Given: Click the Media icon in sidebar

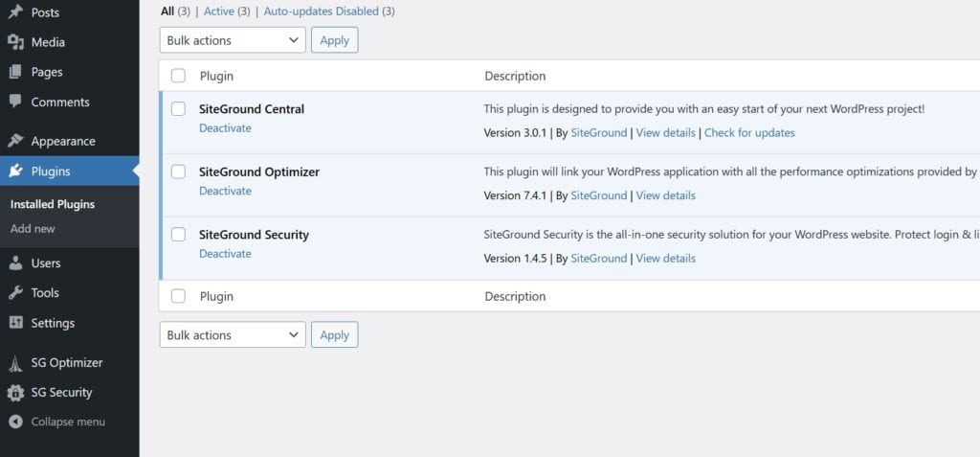Looking at the screenshot, I should 15,42.
